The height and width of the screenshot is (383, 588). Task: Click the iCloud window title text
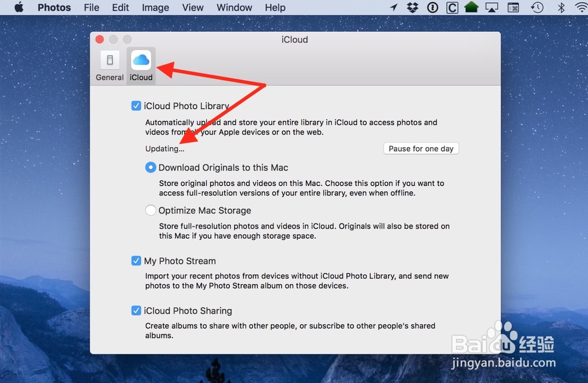click(295, 39)
